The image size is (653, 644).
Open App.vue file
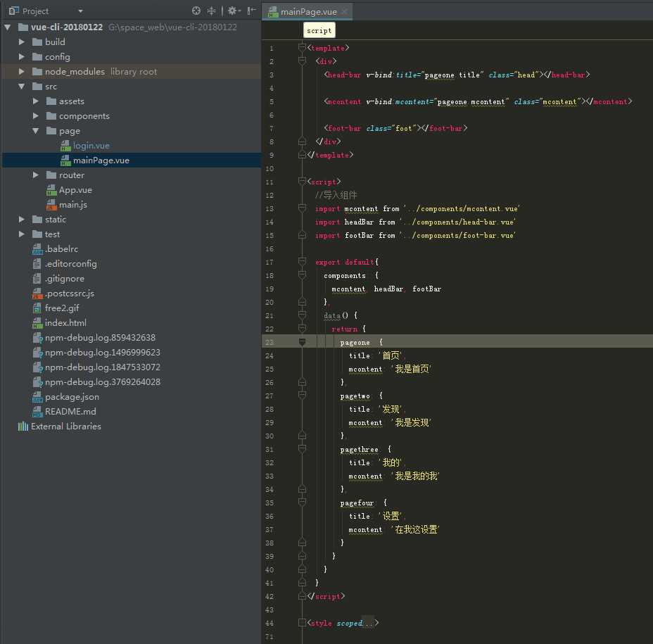(x=75, y=190)
